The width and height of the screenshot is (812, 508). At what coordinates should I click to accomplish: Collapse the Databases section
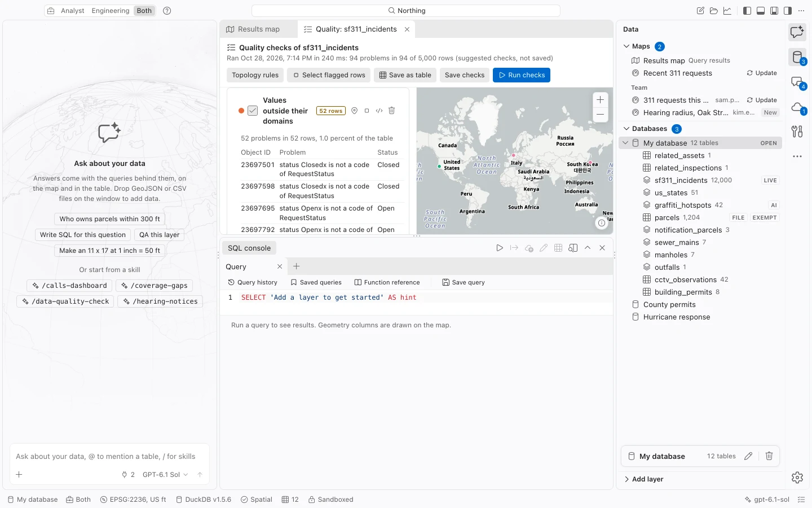626,129
